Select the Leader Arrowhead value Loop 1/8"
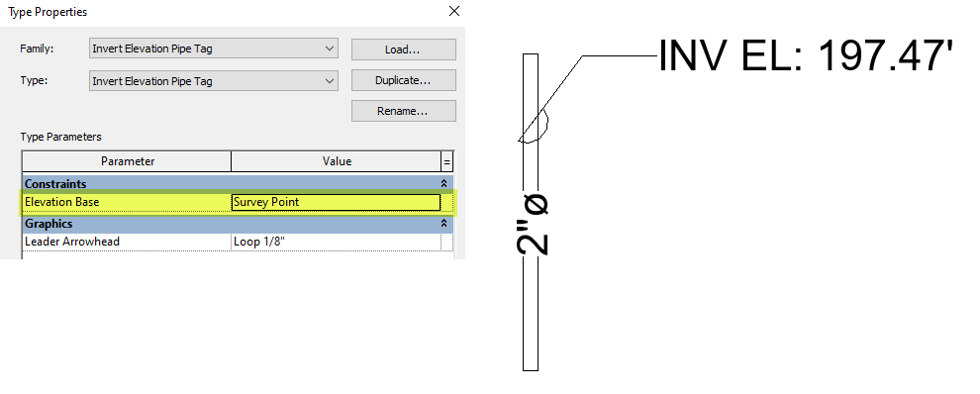The width and height of the screenshot is (980, 394). point(336,242)
